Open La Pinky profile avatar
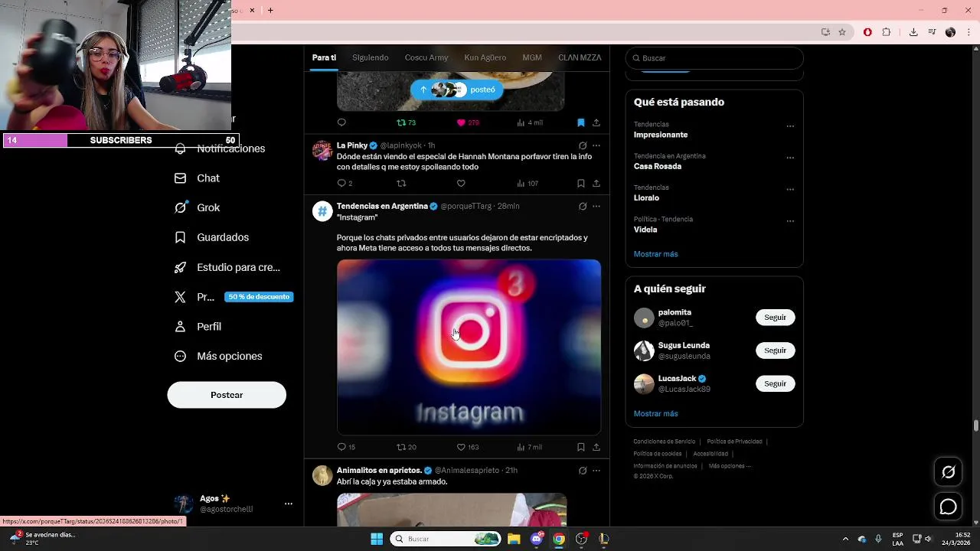The image size is (980, 551). point(322,150)
